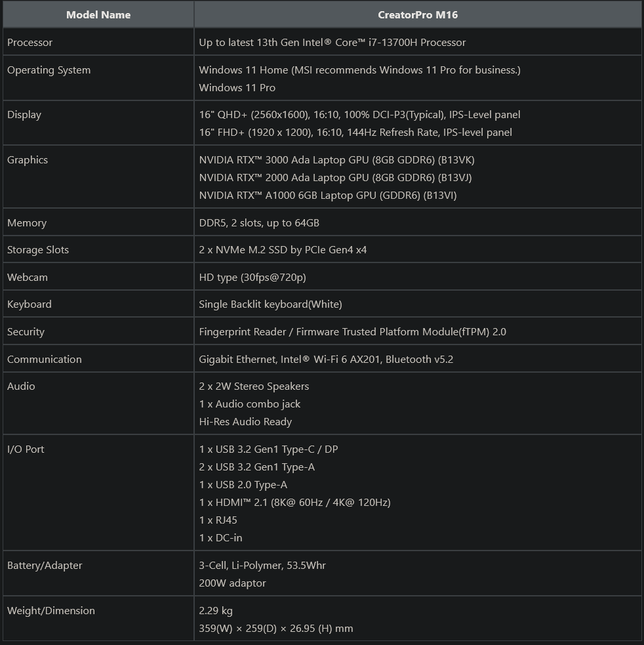This screenshot has width=644, height=645.
Task: Click the 200W adaptor line
Action: [232, 583]
